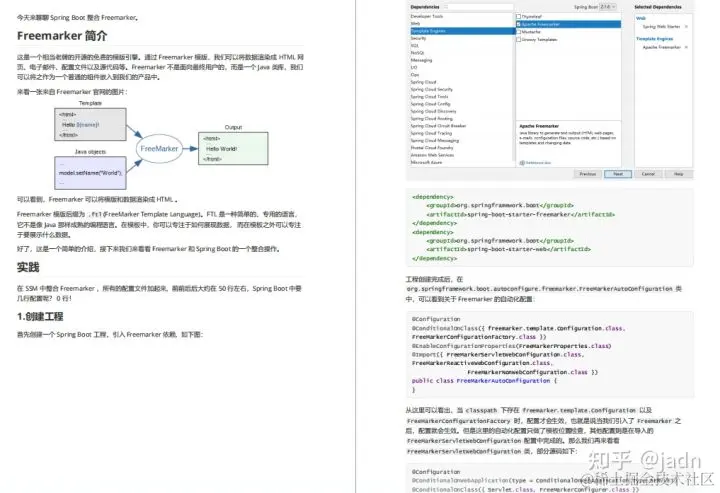Select Spring Cloud Circuit Breaker category
Image resolution: width=720 pixels, height=493 pixels.
tap(438, 126)
